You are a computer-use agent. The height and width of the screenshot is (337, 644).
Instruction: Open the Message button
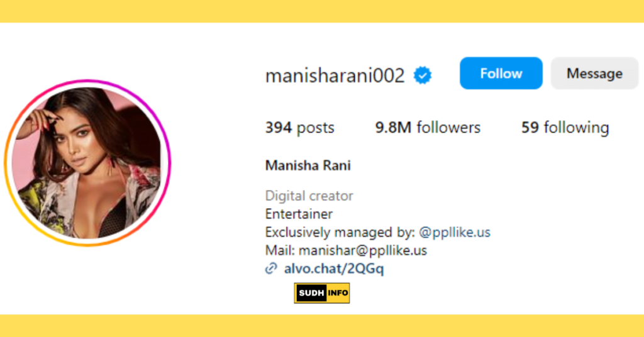pyautogui.click(x=594, y=73)
